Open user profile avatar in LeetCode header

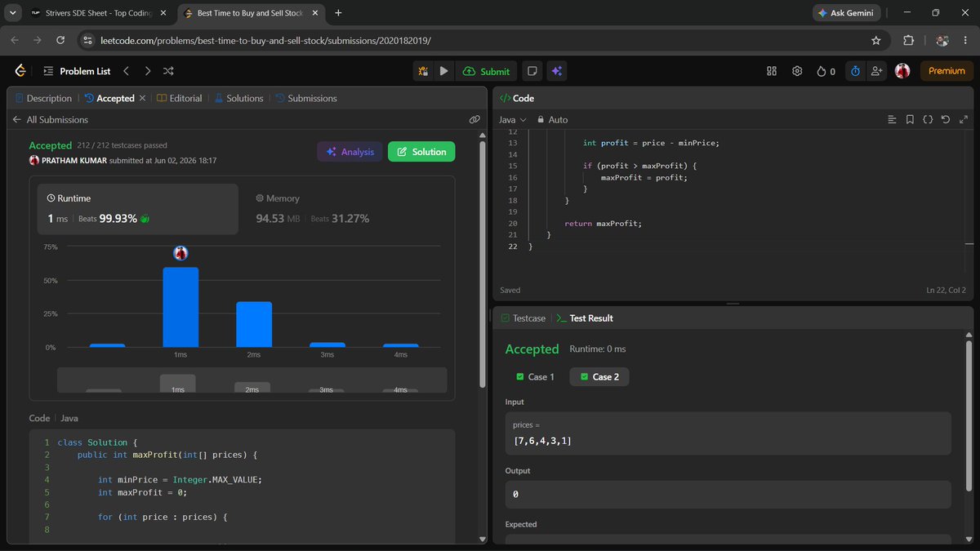coord(902,71)
